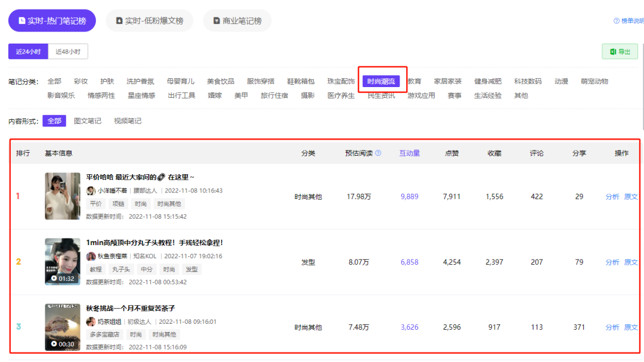The height and width of the screenshot is (362, 644).
Task: Click the Excel icon on 导出 button
Action: pyautogui.click(x=613, y=51)
